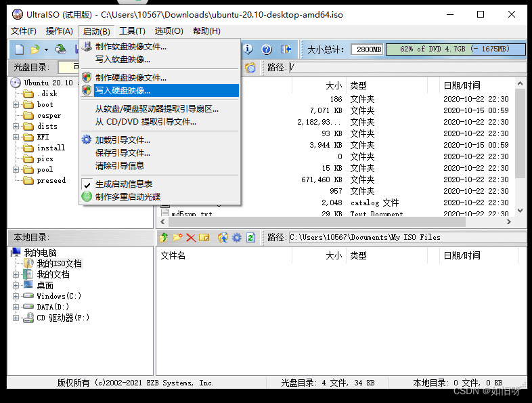Choose 清除引导信息 menu entry
The height and width of the screenshot is (403, 532).
[x=160, y=166]
